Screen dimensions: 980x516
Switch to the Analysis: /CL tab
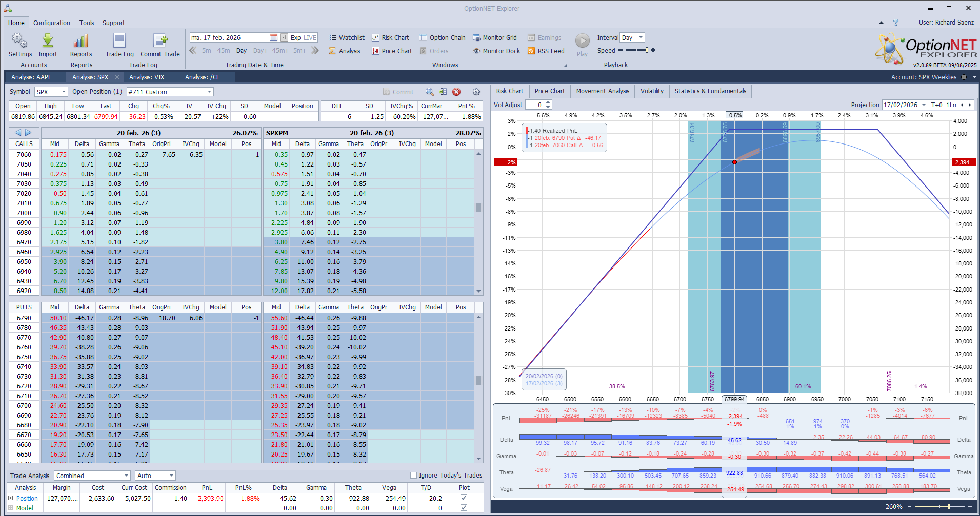coord(202,77)
